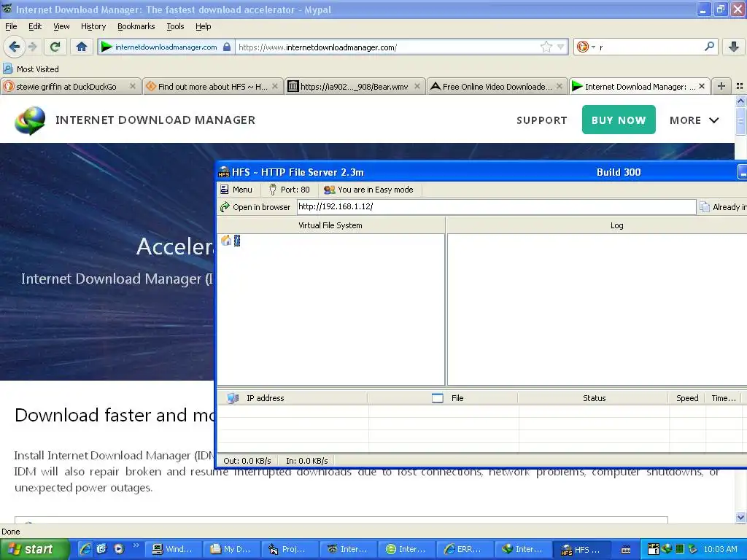Close the stewie griffin DuckDuckGo tab
Viewport: 747px width, 560px height.
[x=133, y=86]
